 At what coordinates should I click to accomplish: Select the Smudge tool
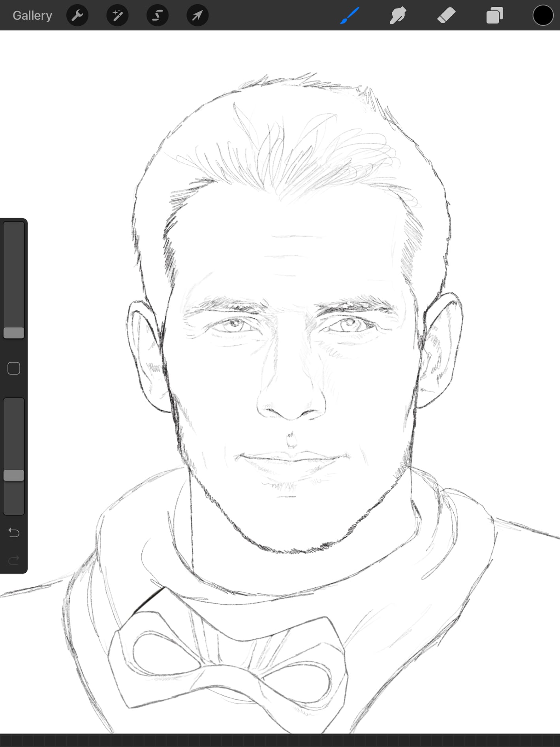point(398,15)
